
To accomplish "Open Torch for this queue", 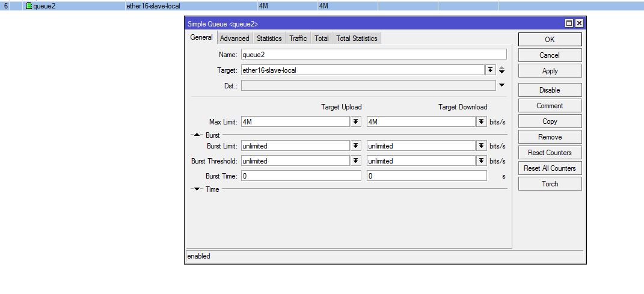I will click(550, 183).
